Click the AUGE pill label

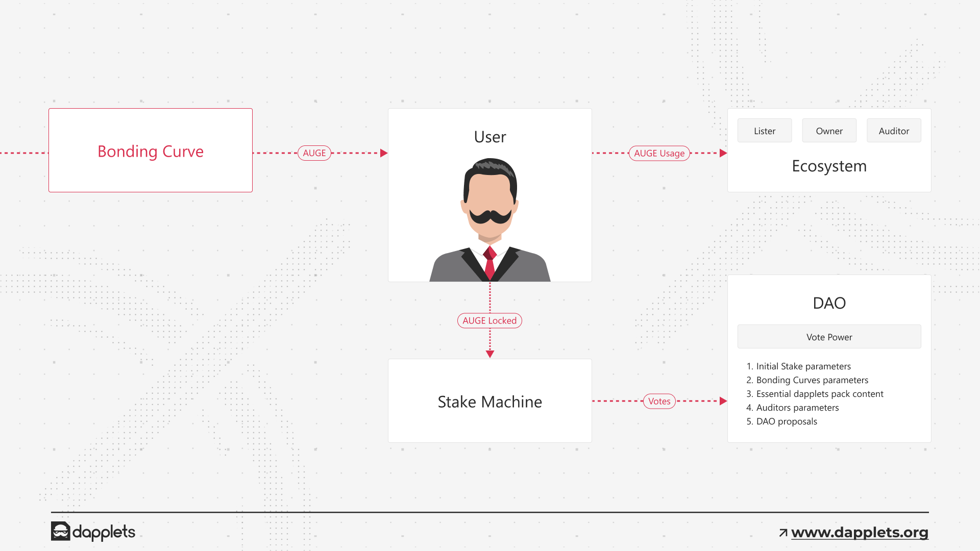314,153
